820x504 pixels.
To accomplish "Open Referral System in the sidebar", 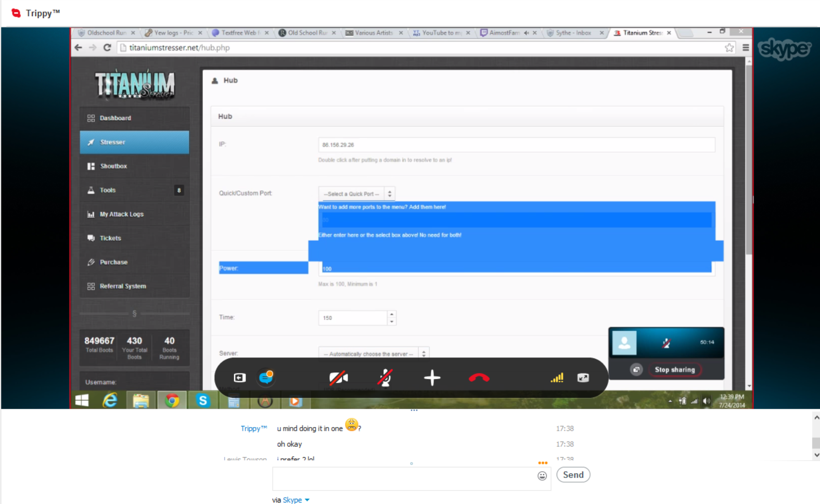I will tap(134, 286).
